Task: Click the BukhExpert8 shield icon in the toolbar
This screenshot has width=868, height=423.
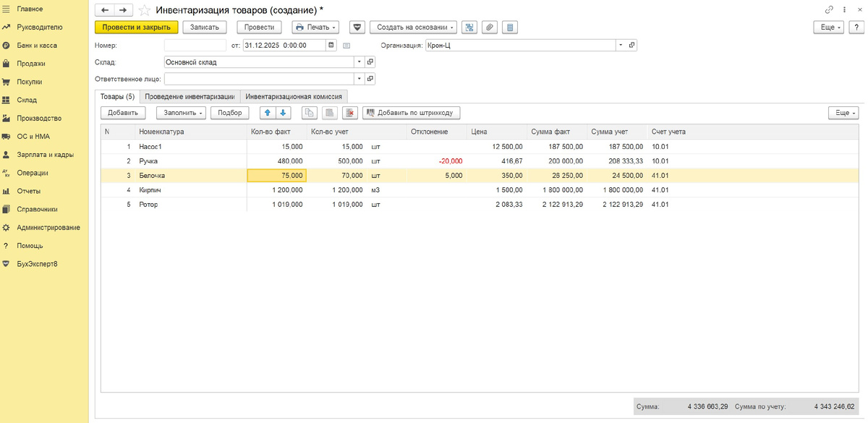Action: (357, 27)
